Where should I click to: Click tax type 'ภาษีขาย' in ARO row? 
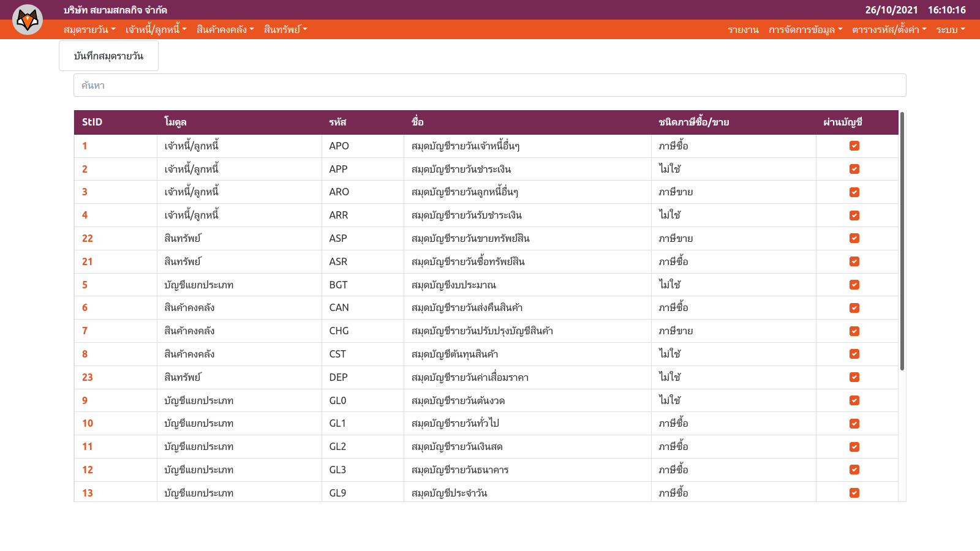coord(676,192)
